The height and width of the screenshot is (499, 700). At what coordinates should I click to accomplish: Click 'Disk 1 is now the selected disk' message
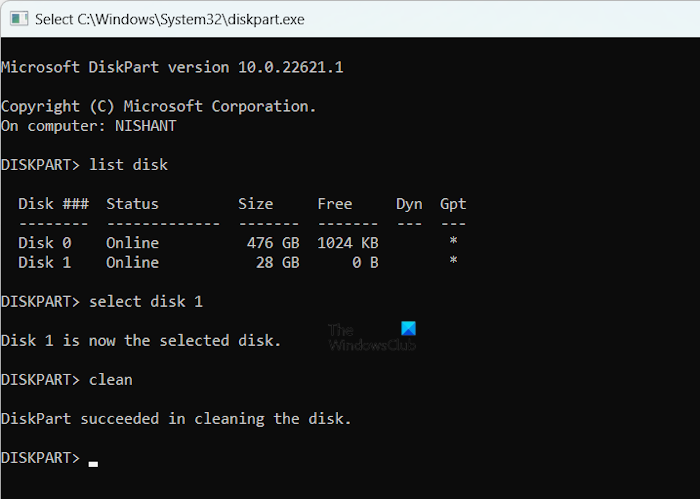141,340
